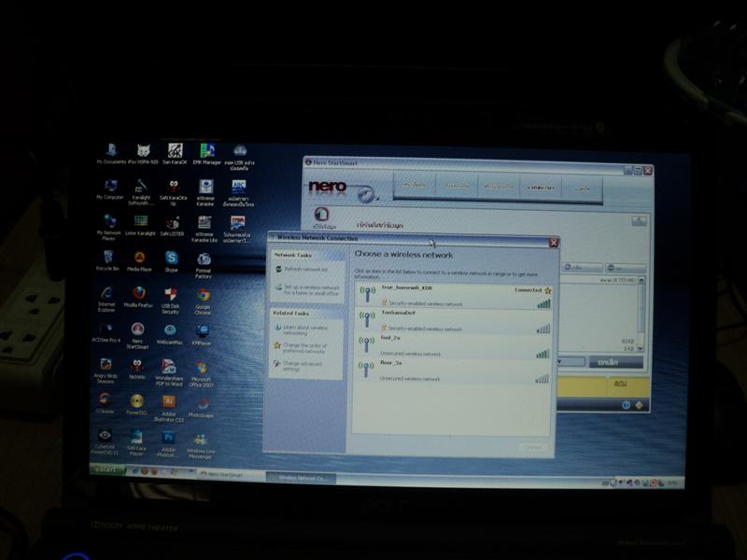
Task: Select the last unsecured network in list
Action: 452,371
